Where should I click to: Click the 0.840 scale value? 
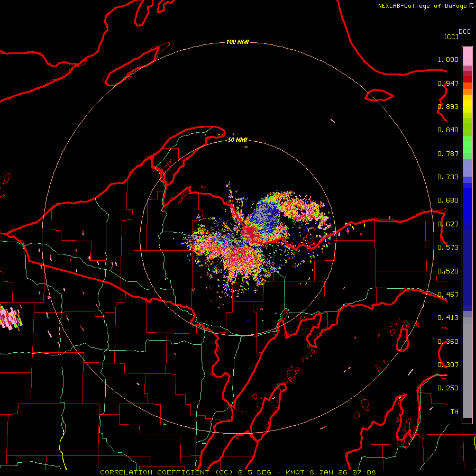(x=448, y=130)
